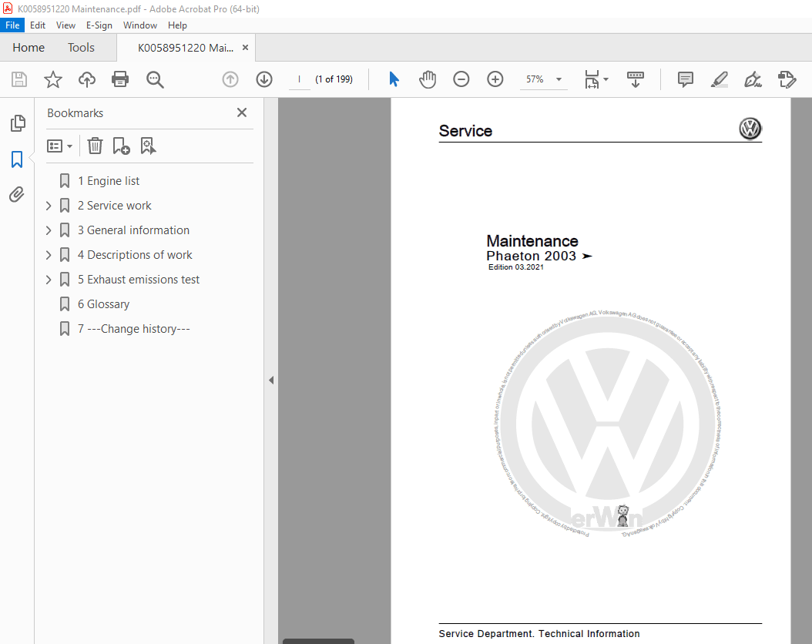Add a new bookmark
This screenshot has height=644, width=812.
tap(120, 146)
